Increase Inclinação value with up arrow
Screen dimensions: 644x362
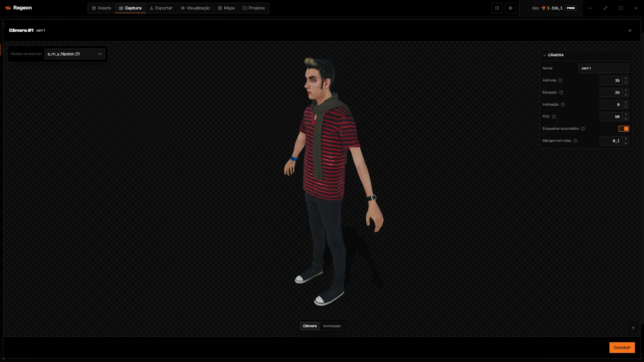[x=626, y=103]
